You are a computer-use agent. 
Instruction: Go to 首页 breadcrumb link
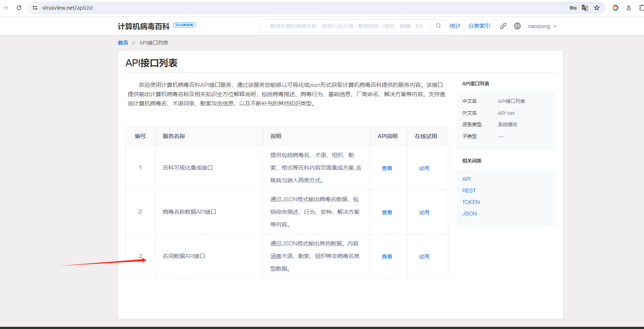(123, 43)
